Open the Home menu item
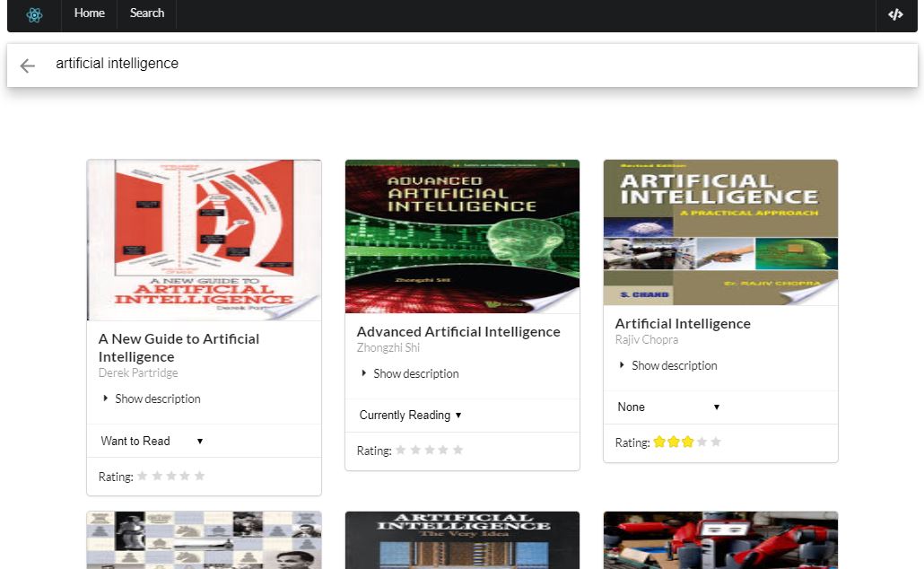Screen dimensions: 924x569 (90, 13)
